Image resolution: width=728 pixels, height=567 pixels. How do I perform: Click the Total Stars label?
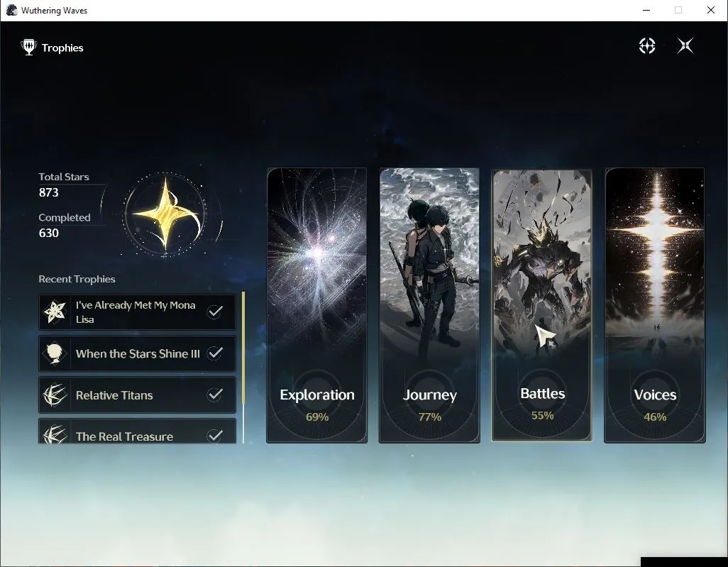(x=64, y=177)
